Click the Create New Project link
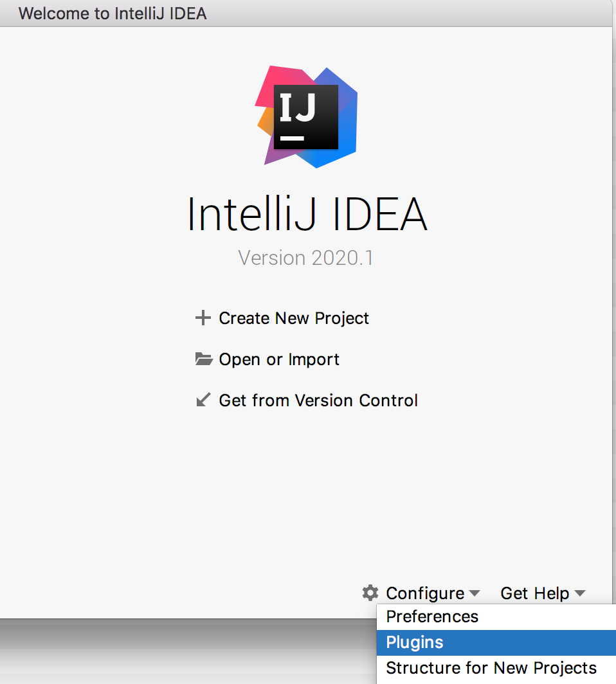 point(294,318)
